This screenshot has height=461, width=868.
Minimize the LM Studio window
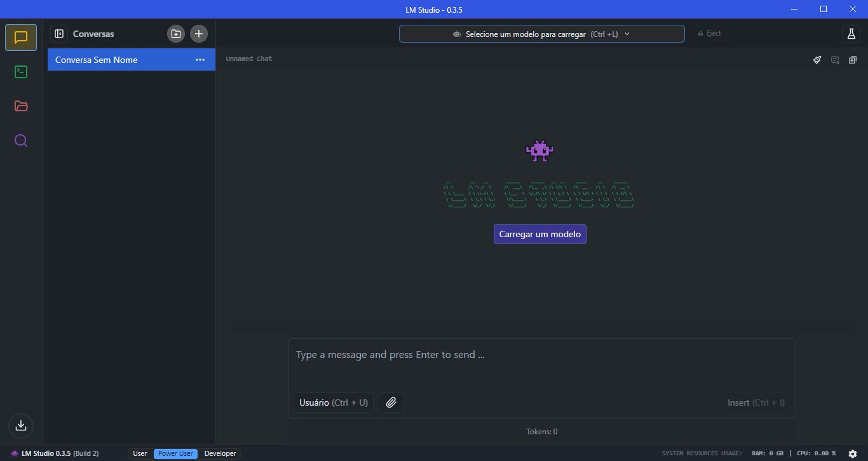point(794,9)
